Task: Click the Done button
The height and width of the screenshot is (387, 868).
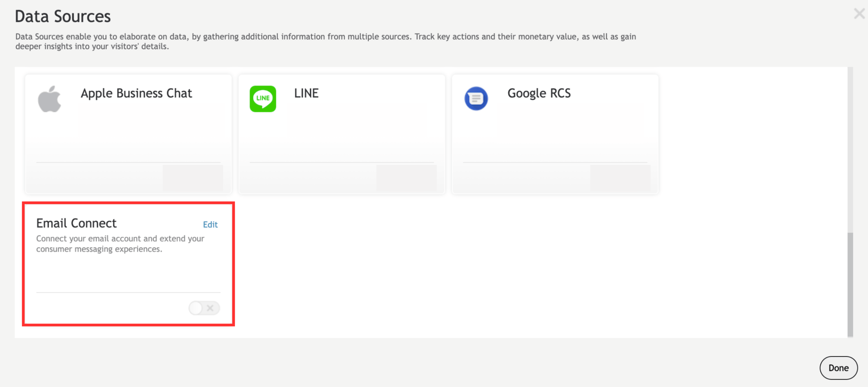Action: 838,368
